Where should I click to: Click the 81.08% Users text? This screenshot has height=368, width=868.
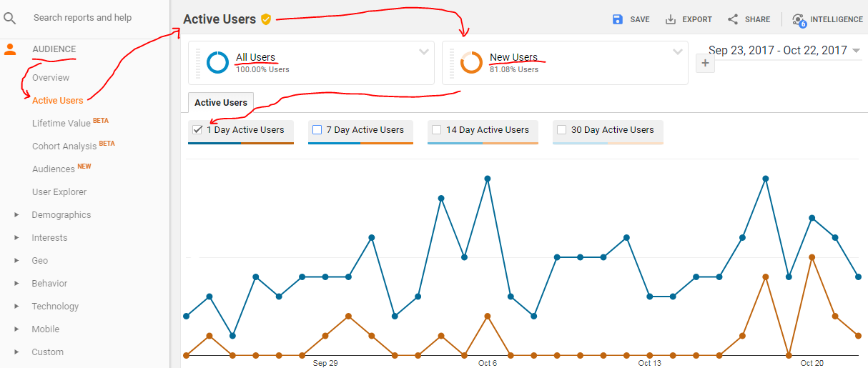(x=514, y=69)
